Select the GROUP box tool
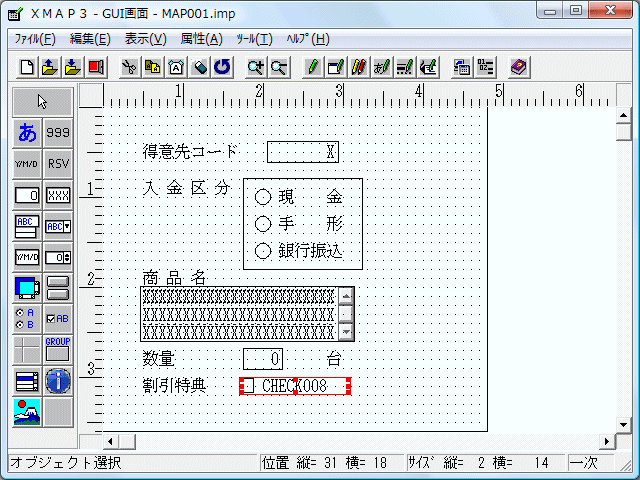The image size is (640, 480). [58, 350]
